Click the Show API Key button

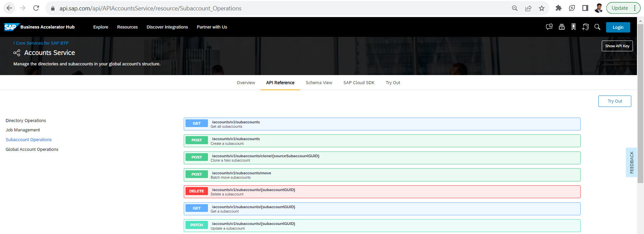point(617,46)
